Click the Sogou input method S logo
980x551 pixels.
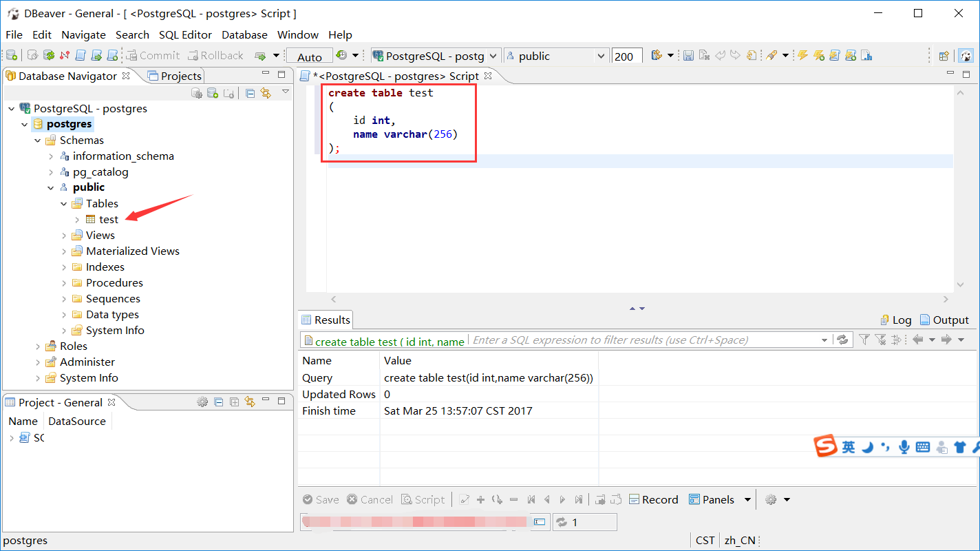(825, 446)
